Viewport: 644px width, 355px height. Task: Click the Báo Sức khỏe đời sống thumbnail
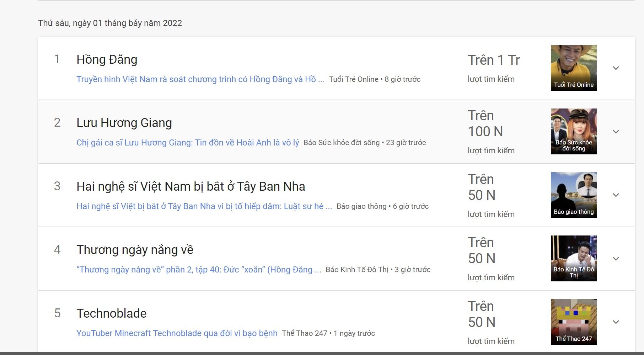573,131
